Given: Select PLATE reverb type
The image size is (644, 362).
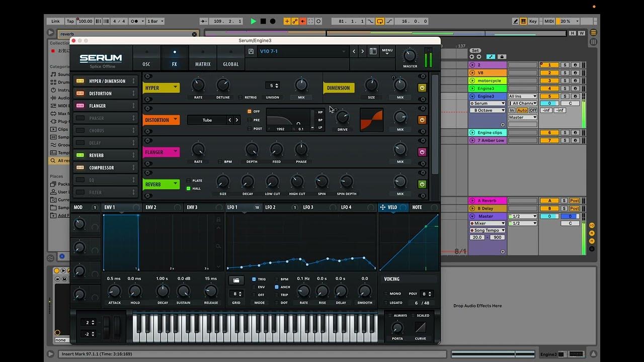Looking at the screenshot, I should point(189,180).
